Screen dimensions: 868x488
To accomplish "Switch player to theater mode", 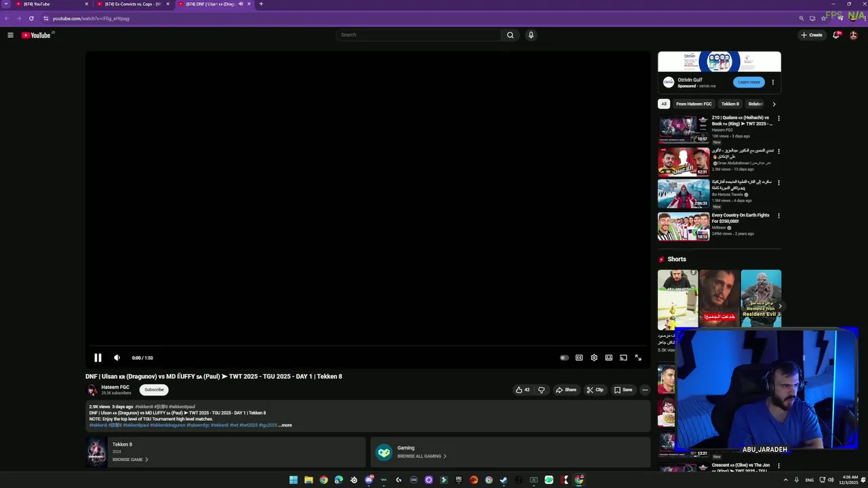I will tap(609, 358).
